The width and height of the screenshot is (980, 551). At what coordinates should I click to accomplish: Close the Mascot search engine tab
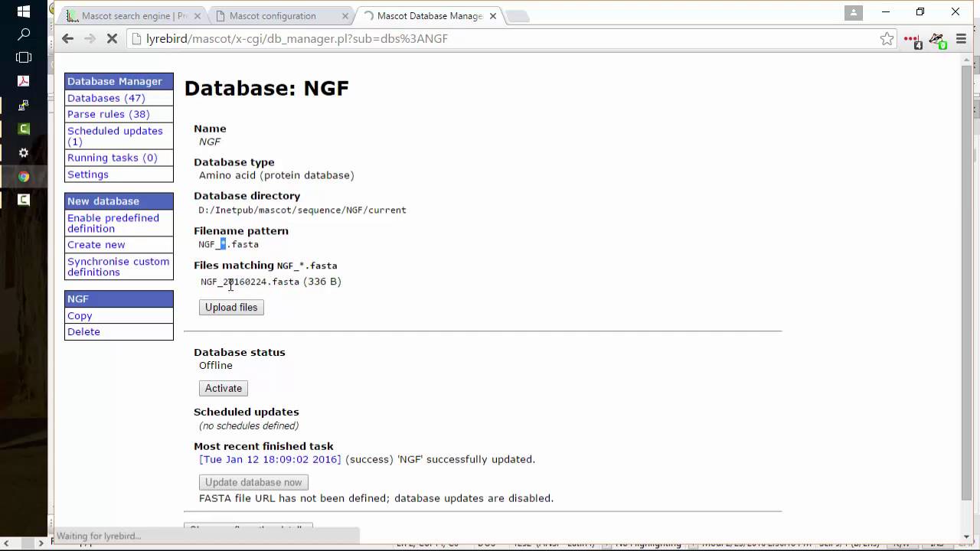(x=196, y=16)
